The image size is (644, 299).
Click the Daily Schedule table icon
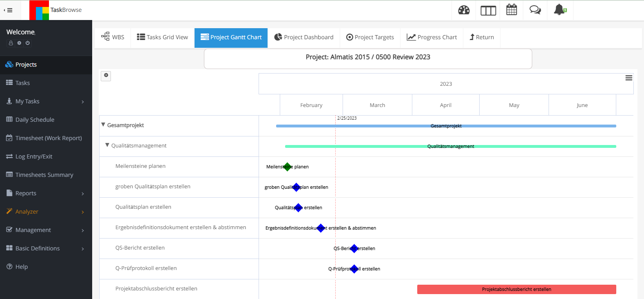coord(9,119)
